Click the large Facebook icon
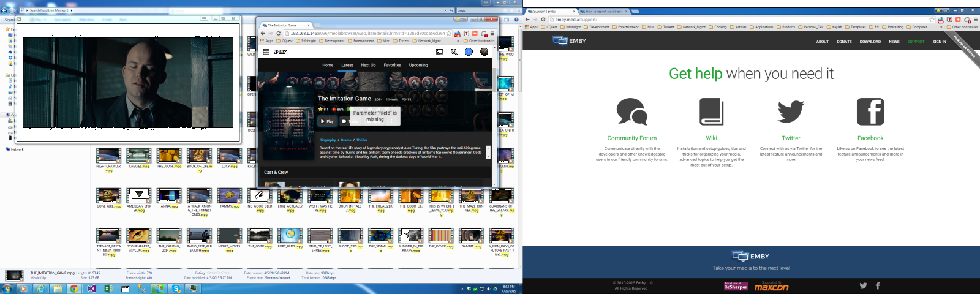The width and height of the screenshot is (980, 294). coord(870,111)
